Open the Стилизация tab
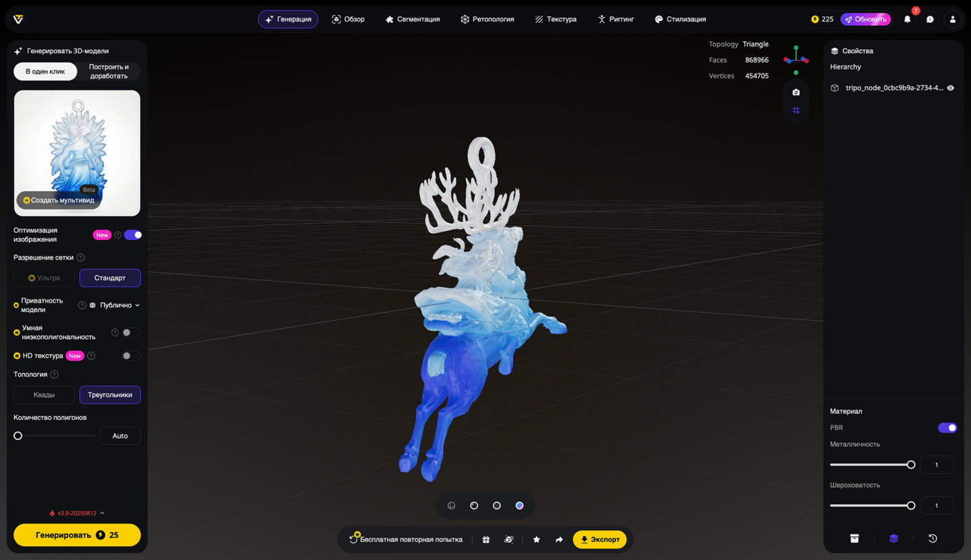The image size is (971, 560). [680, 20]
